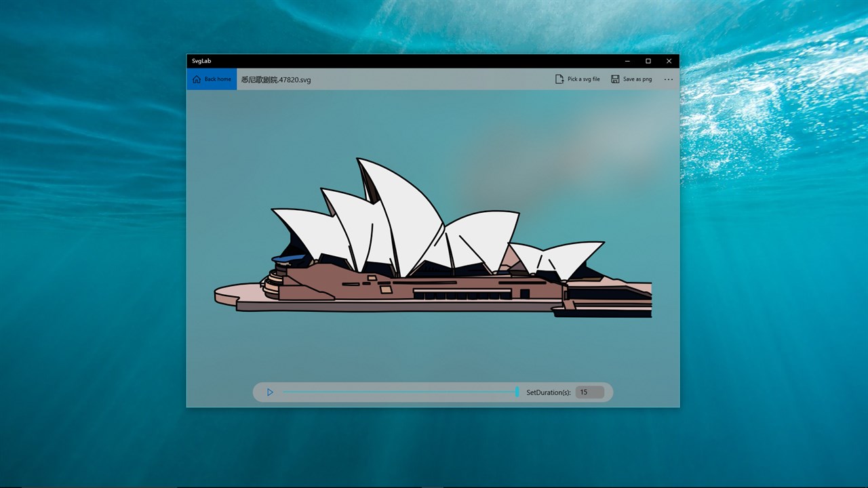Click the Back home text label

click(x=218, y=79)
